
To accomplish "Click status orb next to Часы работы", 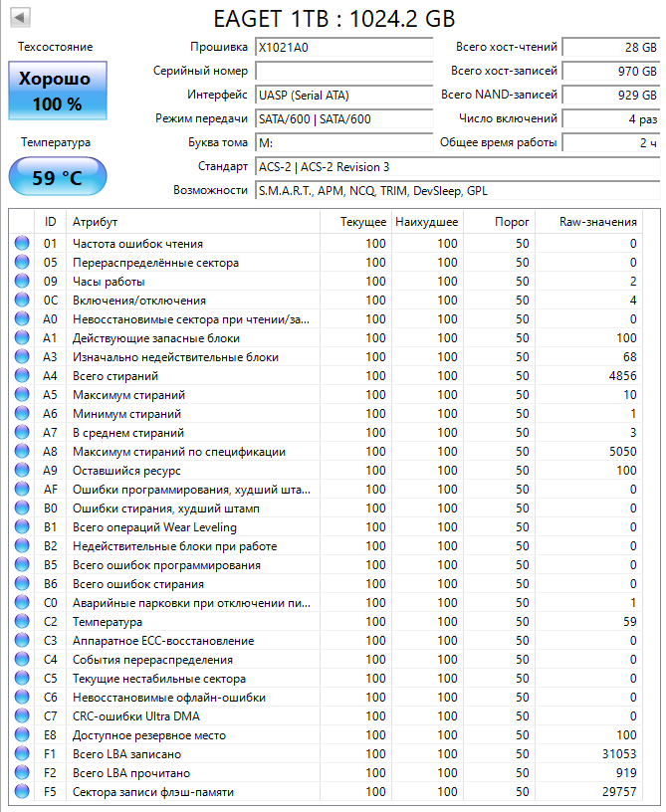I will tap(22, 282).
